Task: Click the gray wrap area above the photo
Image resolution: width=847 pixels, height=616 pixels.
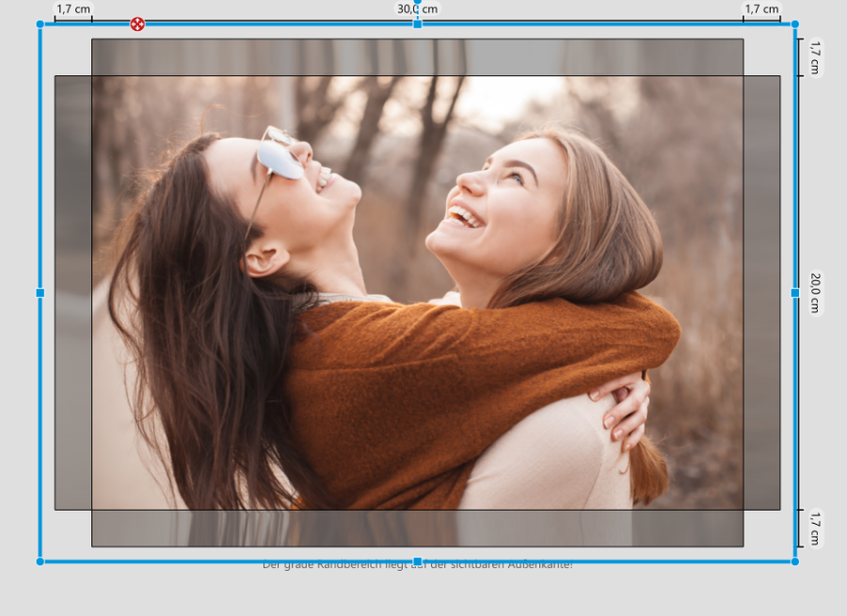Action: click(x=417, y=57)
